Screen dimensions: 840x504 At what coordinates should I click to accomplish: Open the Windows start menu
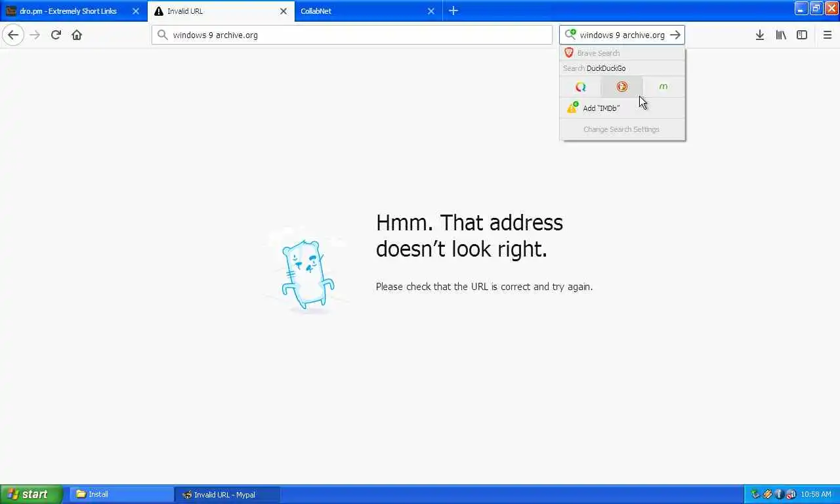[31, 494]
